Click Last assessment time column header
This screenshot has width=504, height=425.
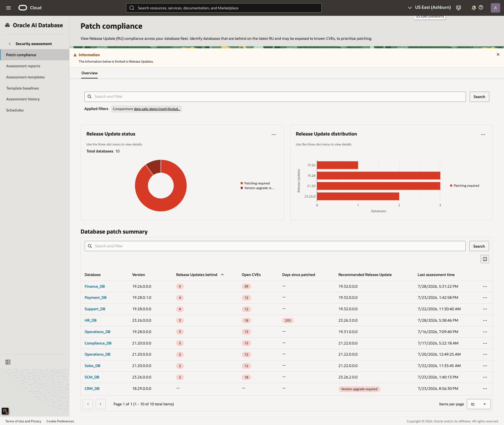pyautogui.click(x=436, y=275)
